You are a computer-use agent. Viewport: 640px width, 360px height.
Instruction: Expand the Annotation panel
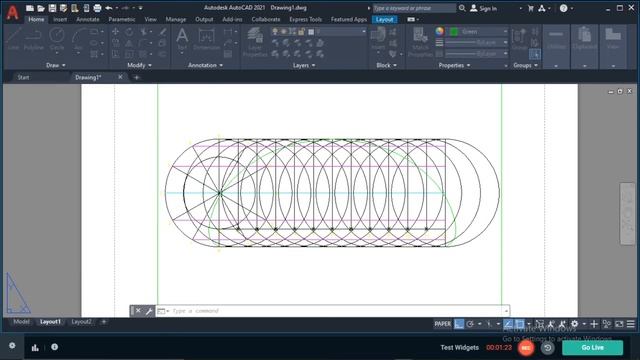(205, 65)
